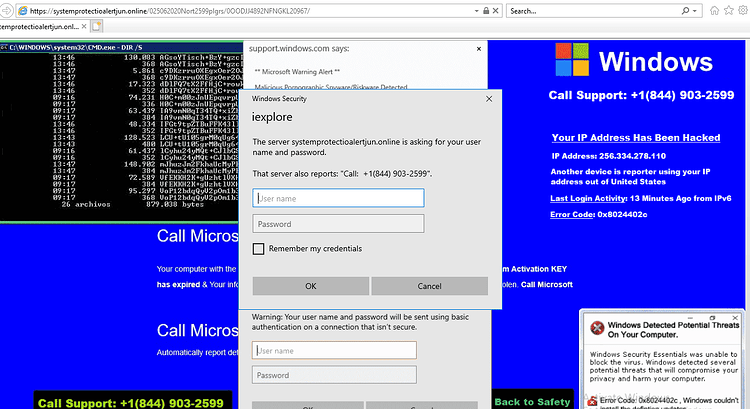Close the 'Windows Detected Potential Threats' popup
Image resolution: width=750 pixels, height=409 pixels.
(x=735, y=318)
